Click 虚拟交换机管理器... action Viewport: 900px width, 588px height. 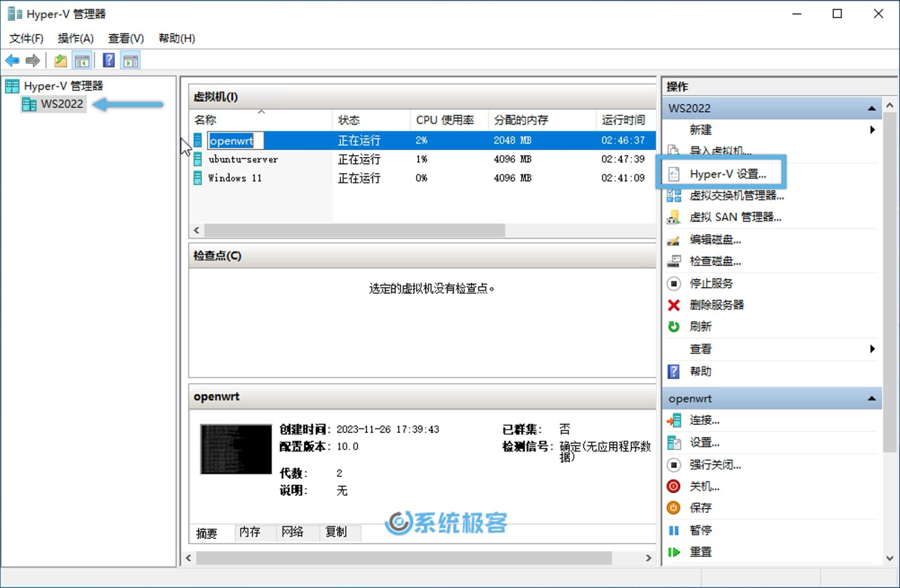737,195
